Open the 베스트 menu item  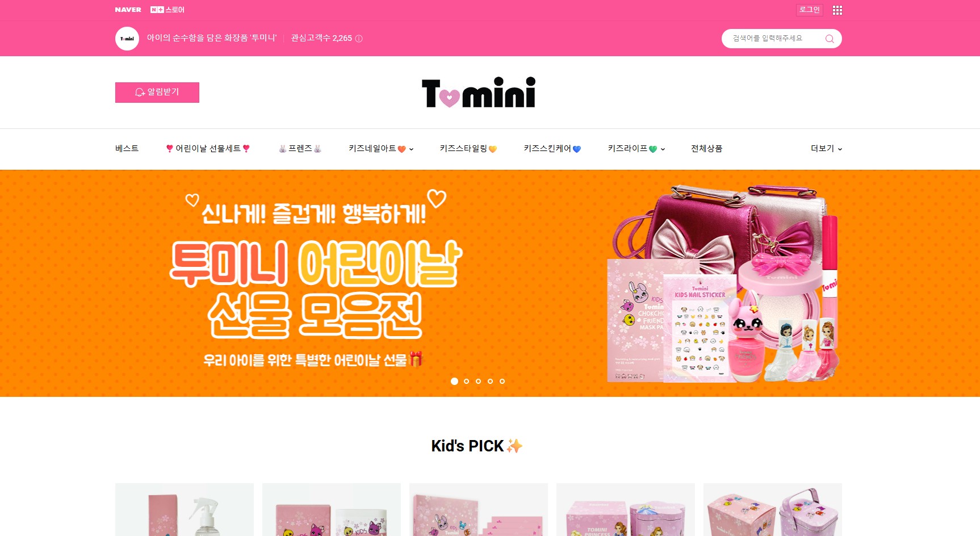(x=127, y=149)
